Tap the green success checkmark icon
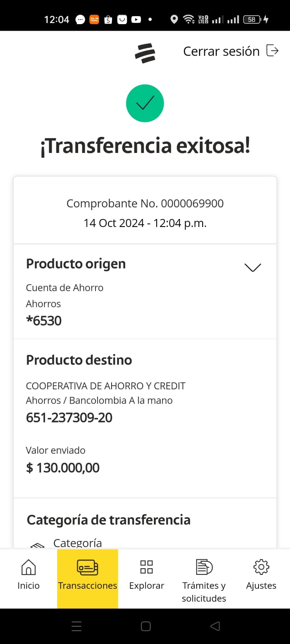 pyautogui.click(x=145, y=103)
